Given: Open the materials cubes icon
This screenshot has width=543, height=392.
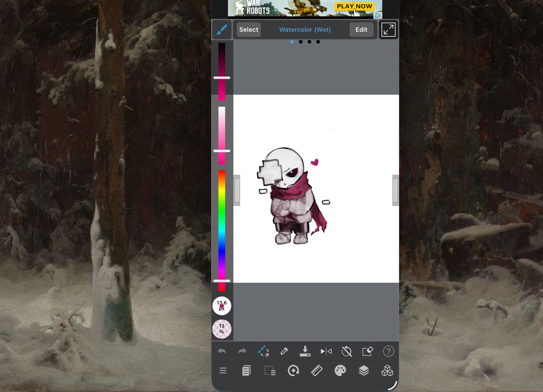Looking at the screenshot, I should coord(387,371).
